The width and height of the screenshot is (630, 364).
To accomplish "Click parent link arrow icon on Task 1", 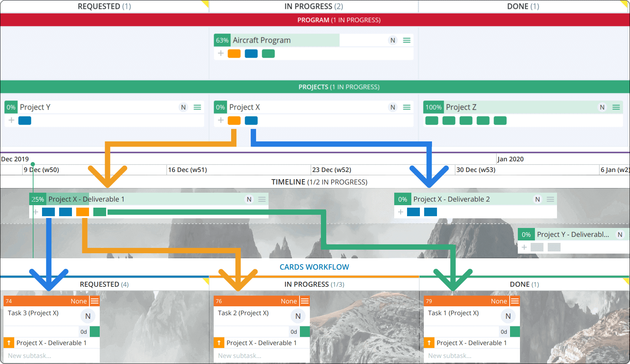I will pyautogui.click(x=428, y=343).
